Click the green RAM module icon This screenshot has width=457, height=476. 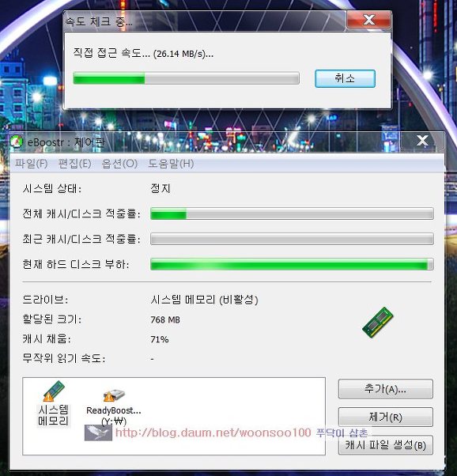click(378, 322)
